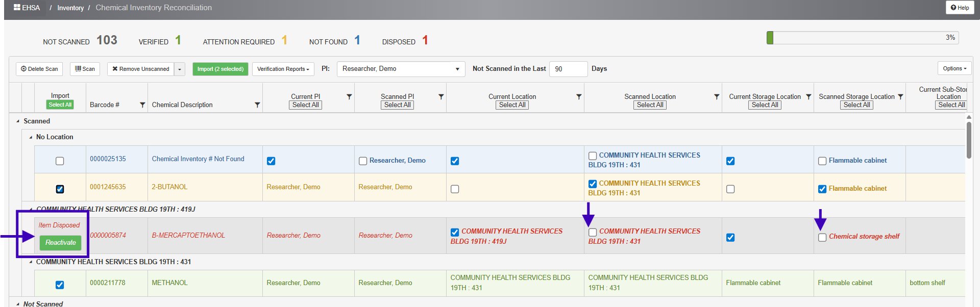Filter the Scanned Storage Location column

pos(900,96)
